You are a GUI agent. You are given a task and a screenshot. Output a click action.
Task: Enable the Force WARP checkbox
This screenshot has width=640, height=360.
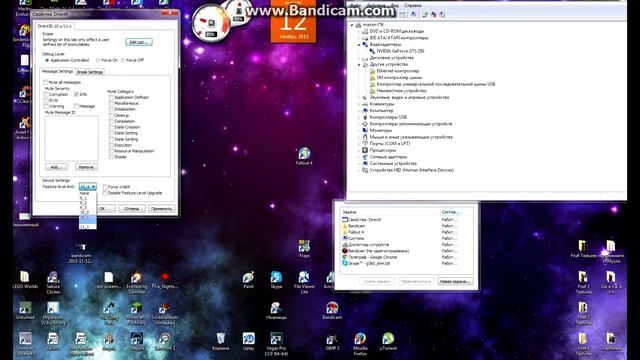click(105, 187)
